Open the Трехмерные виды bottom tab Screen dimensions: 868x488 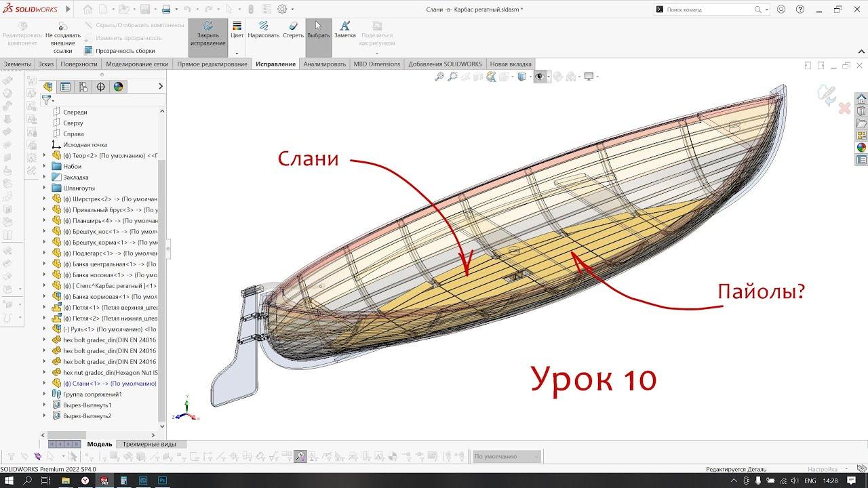coord(149,444)
